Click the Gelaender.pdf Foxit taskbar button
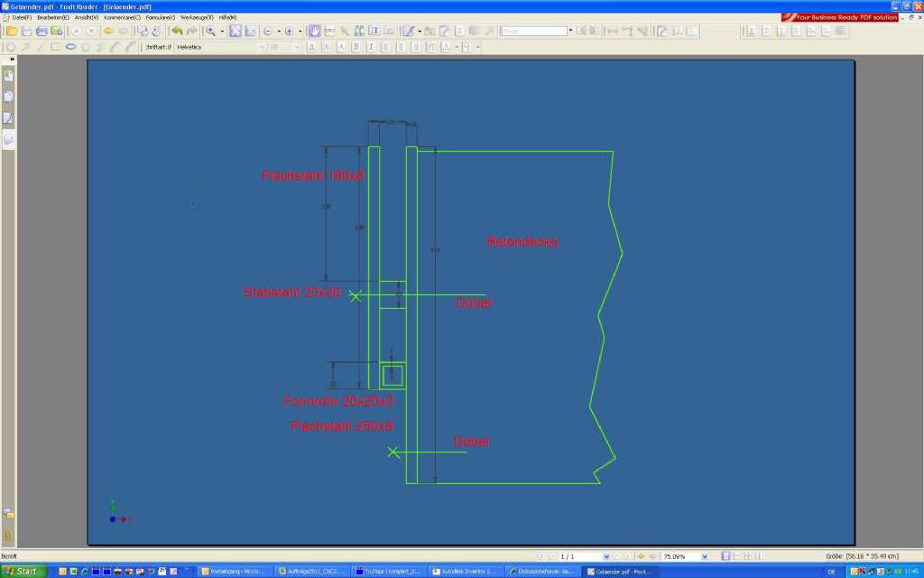Screen dimensions: 924x578 point(621,572)
